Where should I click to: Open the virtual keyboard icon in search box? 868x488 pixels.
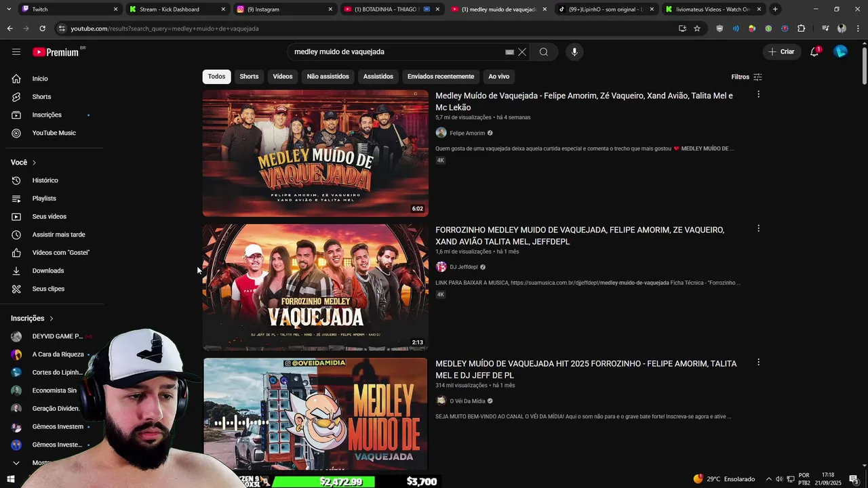coord(510,52)
